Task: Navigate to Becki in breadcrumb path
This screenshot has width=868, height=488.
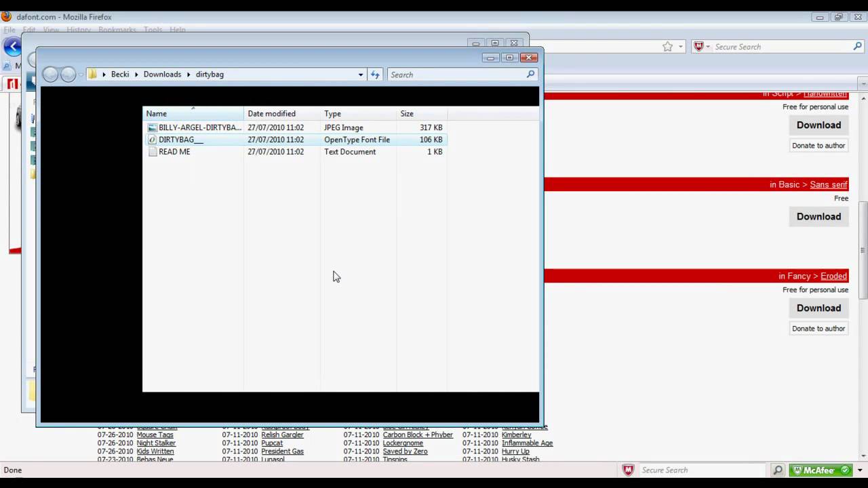Action: coord(120,75)
